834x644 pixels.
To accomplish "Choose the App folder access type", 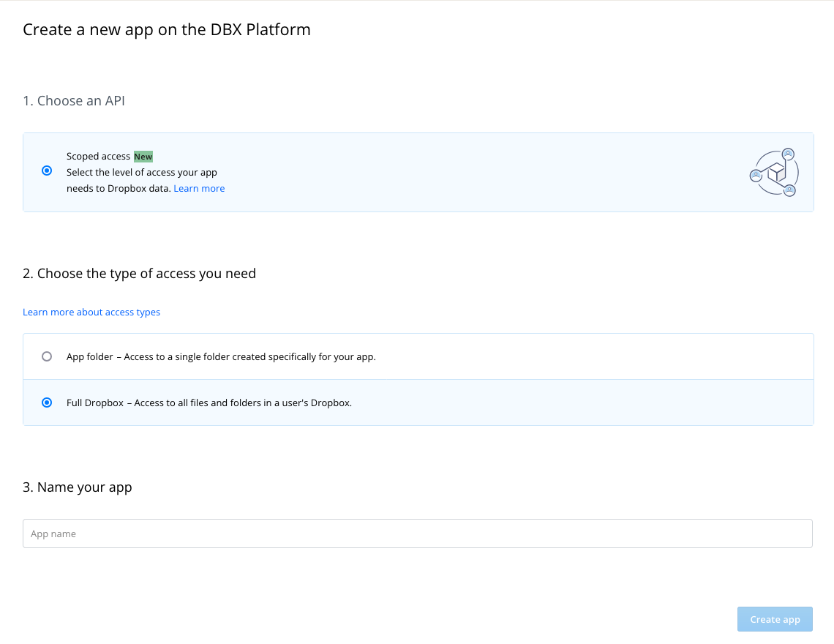I will pos(47,356).
